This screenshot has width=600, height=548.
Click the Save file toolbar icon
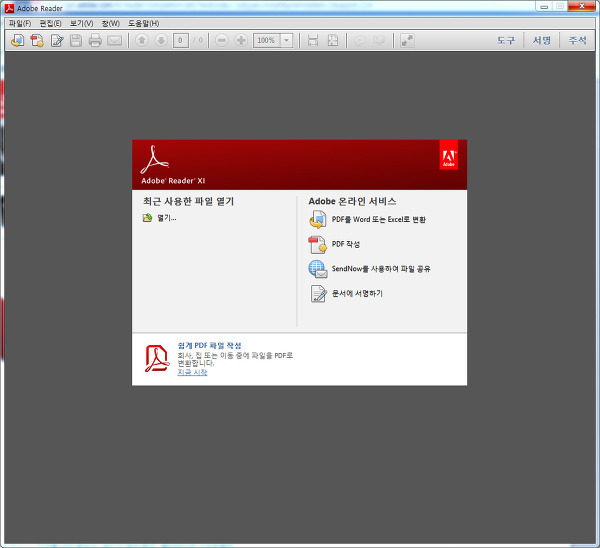pos(76,40)
